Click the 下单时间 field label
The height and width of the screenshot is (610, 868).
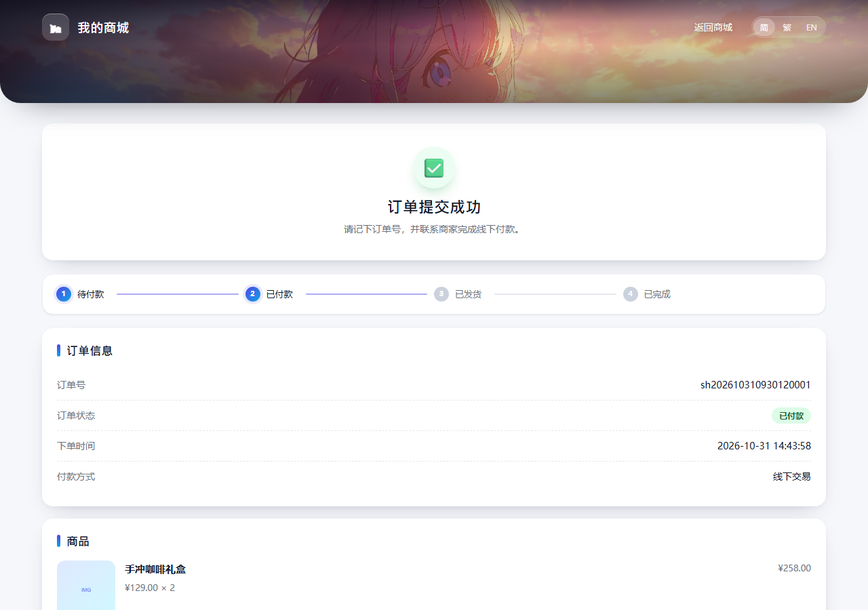[76, 446]
